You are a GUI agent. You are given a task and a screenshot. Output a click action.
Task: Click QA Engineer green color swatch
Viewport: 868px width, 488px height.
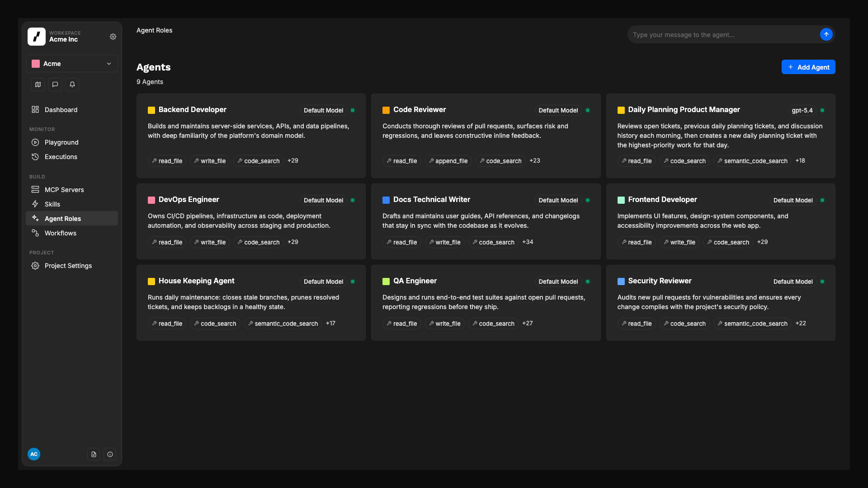pyautogui.click(x=386, y=282)
